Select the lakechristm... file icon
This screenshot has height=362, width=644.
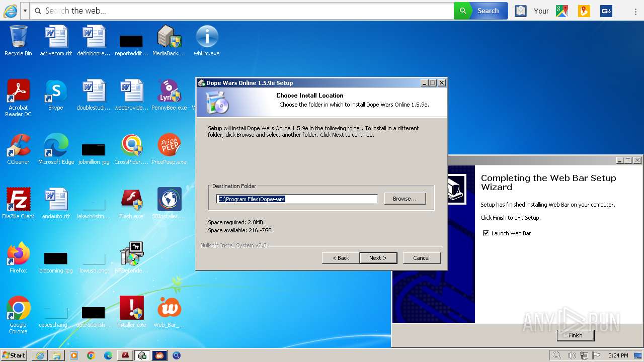pos(94,207)
